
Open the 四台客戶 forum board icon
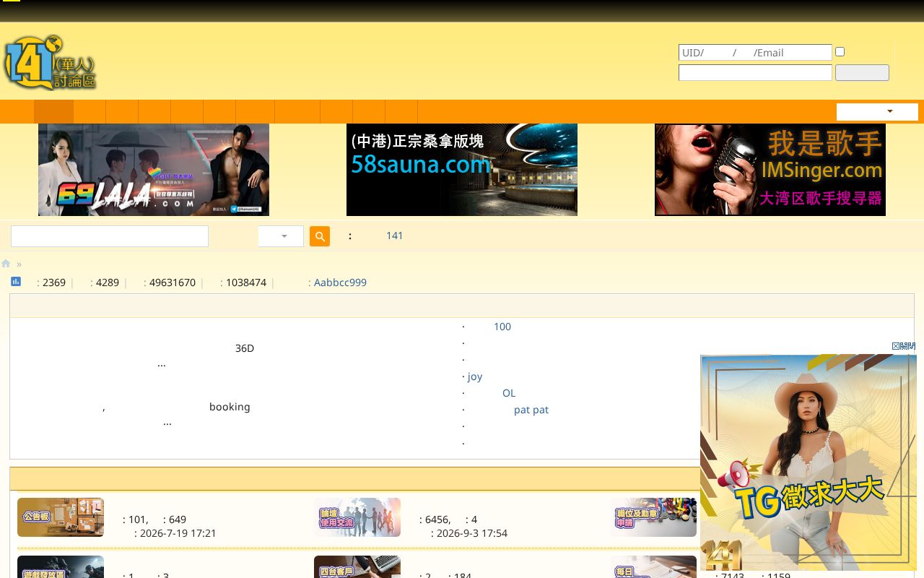point(357,567)
